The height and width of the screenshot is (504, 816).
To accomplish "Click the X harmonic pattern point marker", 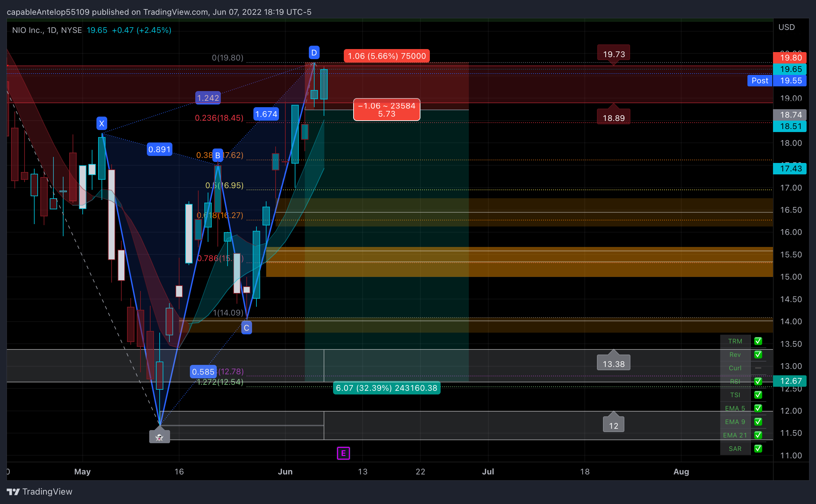I will click(x=102, y=123).
